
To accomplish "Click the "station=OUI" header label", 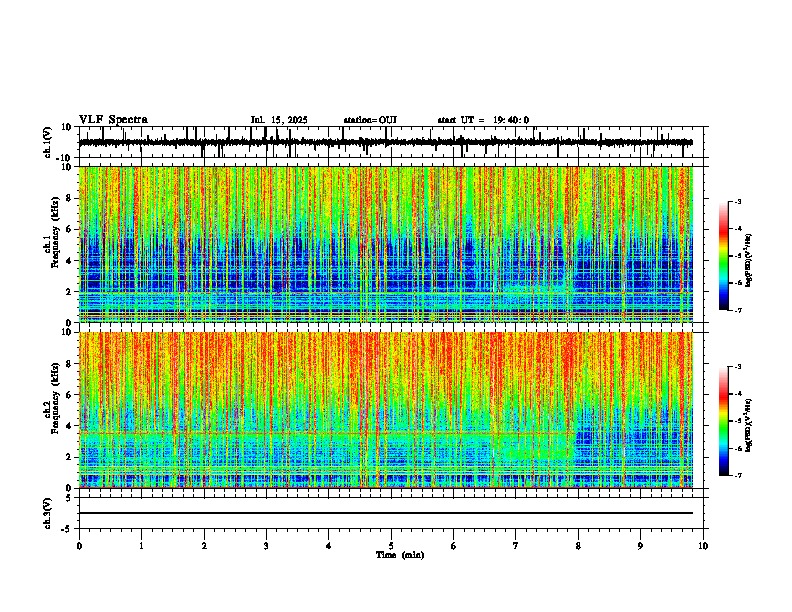I will [370, 120].
